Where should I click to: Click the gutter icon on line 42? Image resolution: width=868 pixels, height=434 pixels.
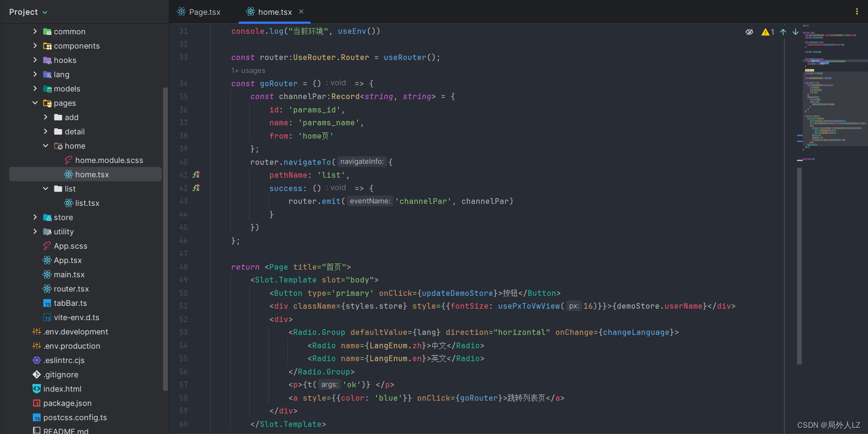[196, 188]
